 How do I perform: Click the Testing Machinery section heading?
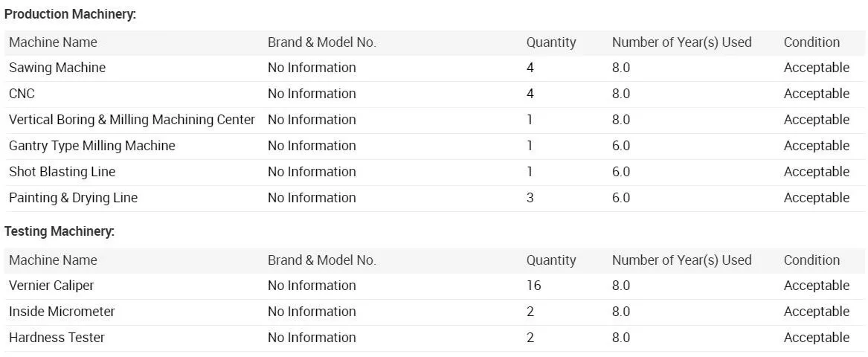point(60,232)
